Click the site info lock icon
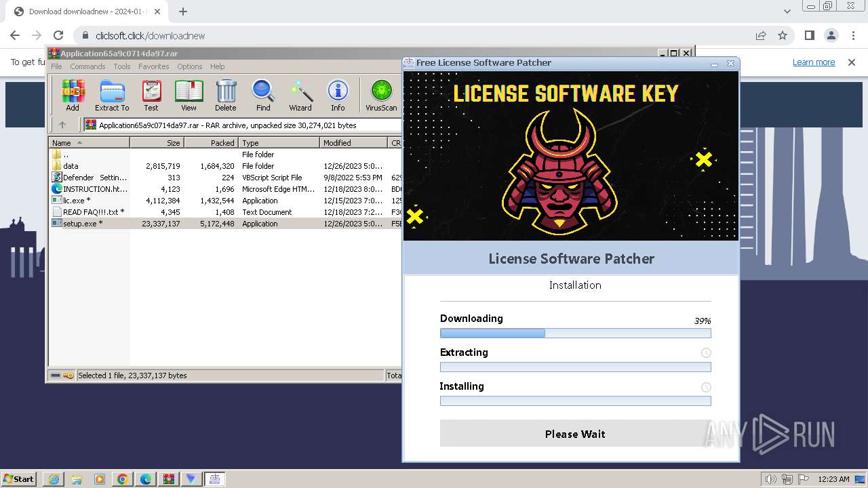The width and height of the screenshot is (868, 488). [x=85, y=35]
